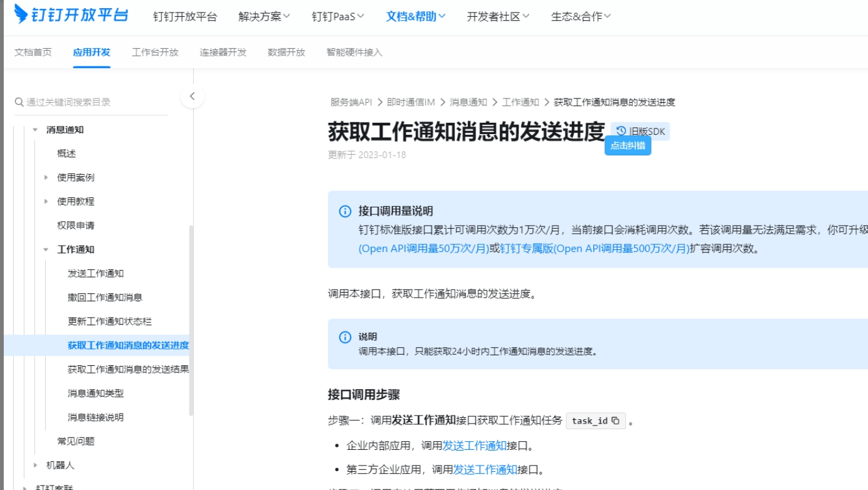Copy task_id using the copy icon
868x490 pixels.
point(615,421)
